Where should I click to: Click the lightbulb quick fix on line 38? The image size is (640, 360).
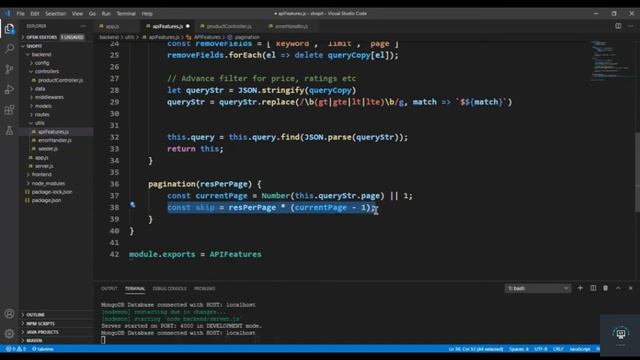[133, 204]
